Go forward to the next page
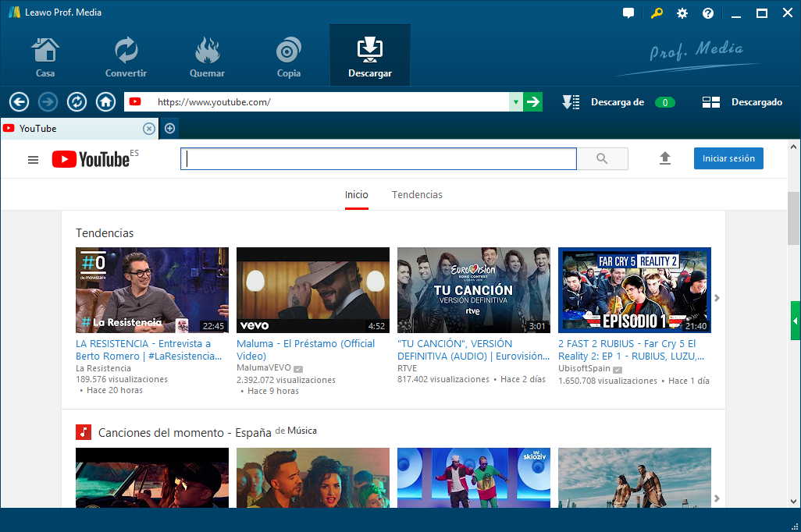 click(48, 102)
